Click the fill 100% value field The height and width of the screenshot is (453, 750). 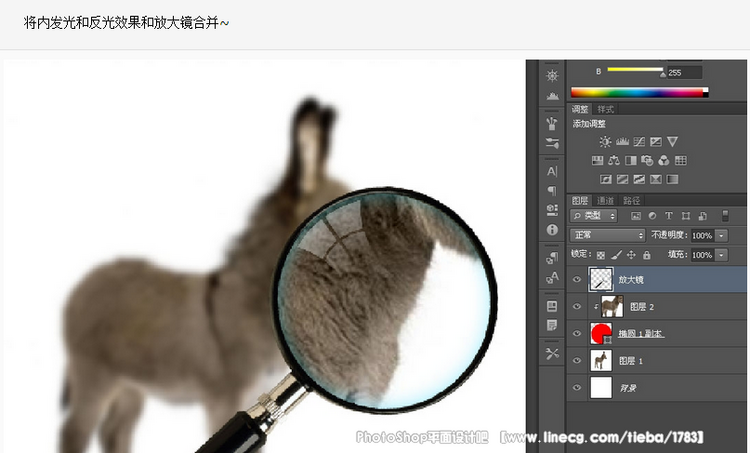point(702,255)
